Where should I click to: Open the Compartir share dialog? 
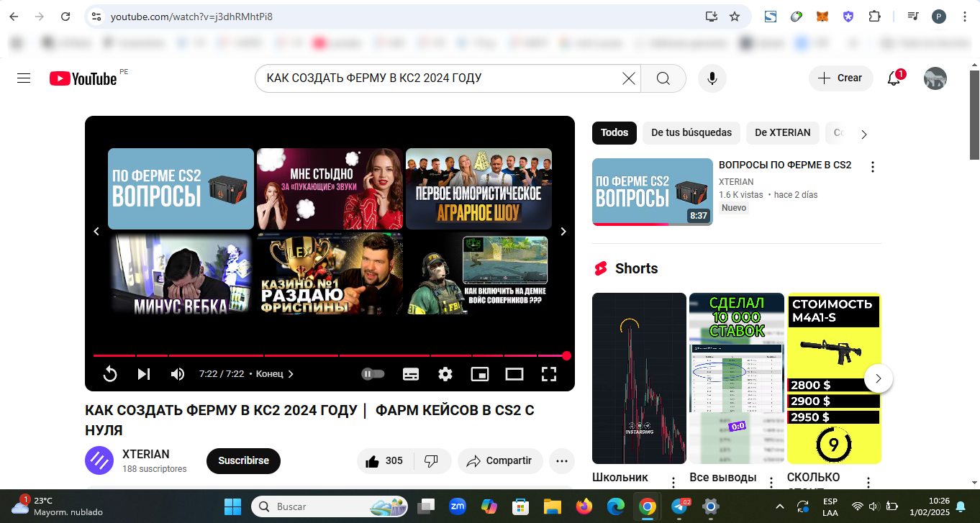500,461
